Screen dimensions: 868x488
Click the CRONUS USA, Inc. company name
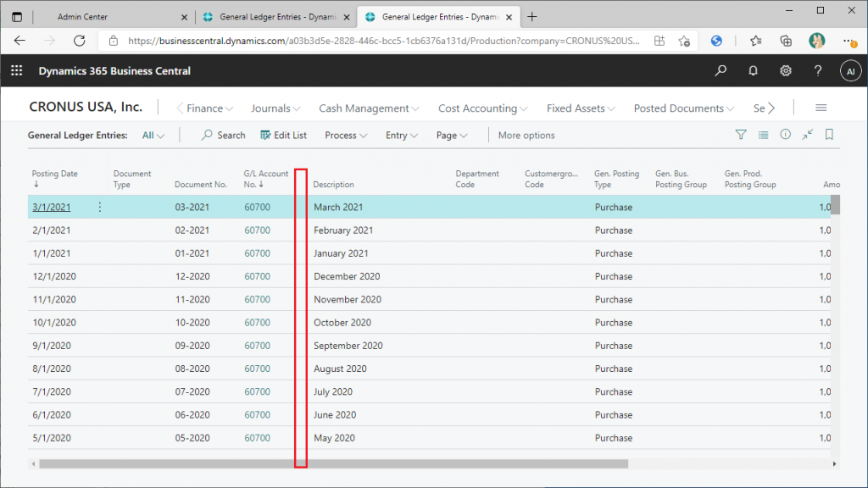(86, 107)
